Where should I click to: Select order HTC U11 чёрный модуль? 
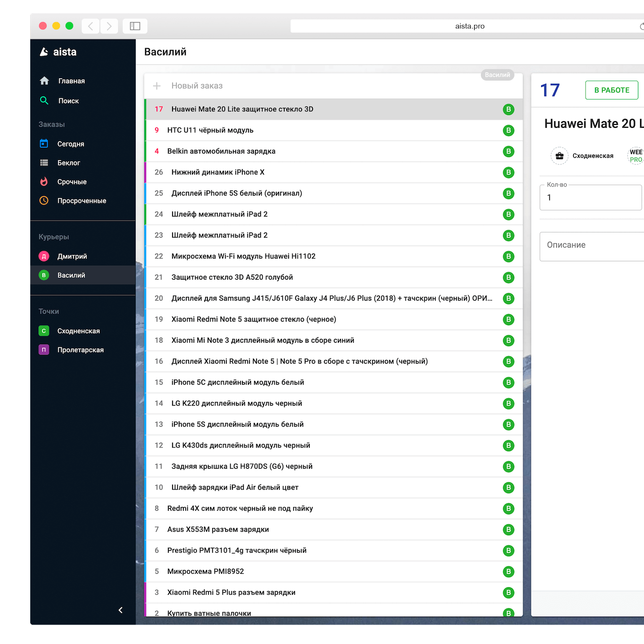pyautogui.click(x=333, y=130)
